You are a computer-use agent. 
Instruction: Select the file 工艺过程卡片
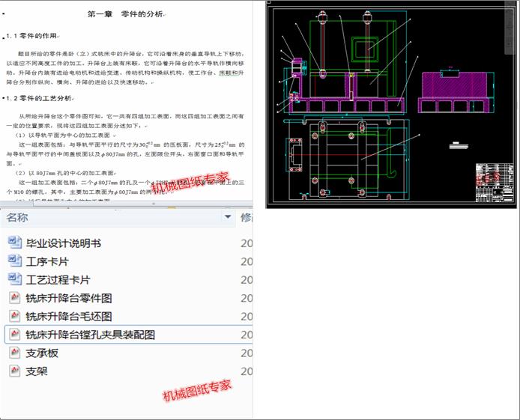point(58,280)
